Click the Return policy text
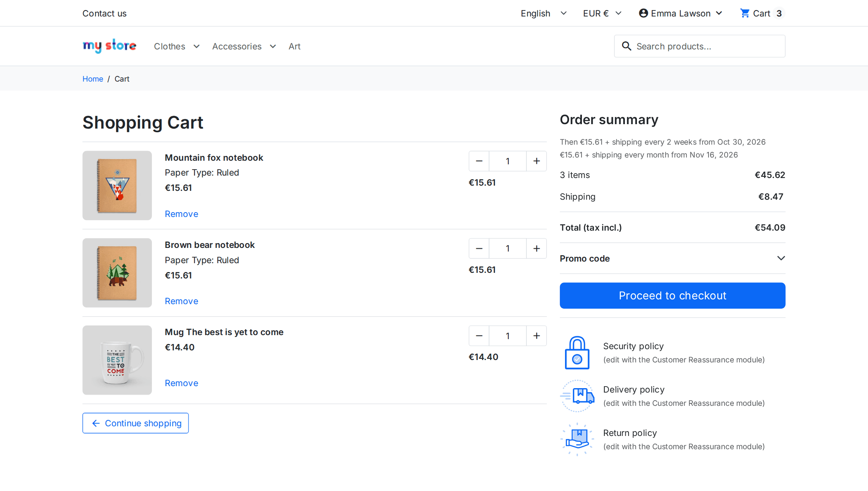Screen dimensions: 868x491 (630, 433)
